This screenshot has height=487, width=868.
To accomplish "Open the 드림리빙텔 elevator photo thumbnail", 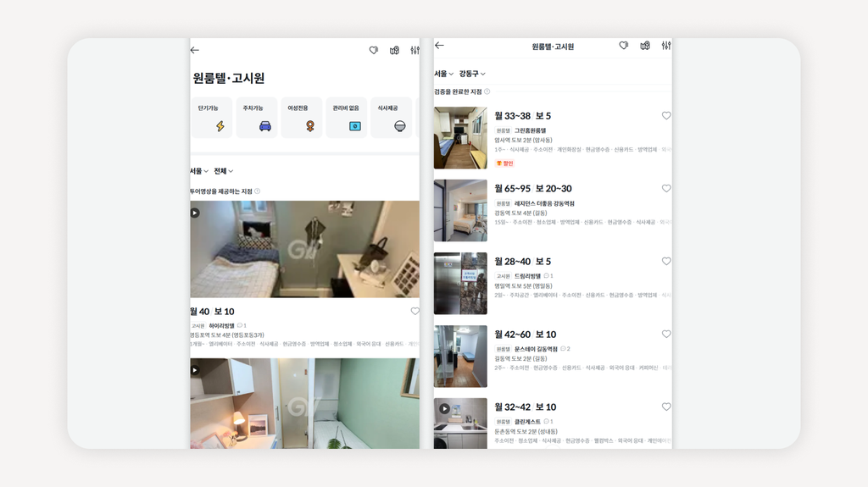I will click(460, 284).
